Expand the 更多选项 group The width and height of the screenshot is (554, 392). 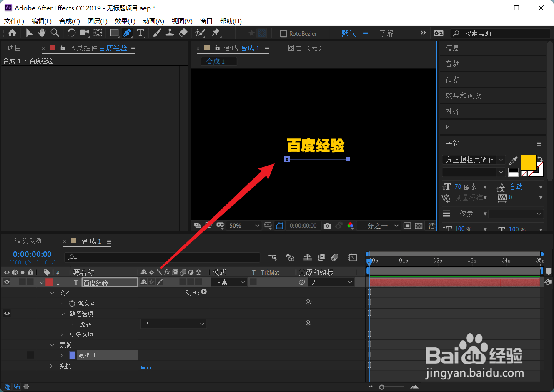[62, 334]
